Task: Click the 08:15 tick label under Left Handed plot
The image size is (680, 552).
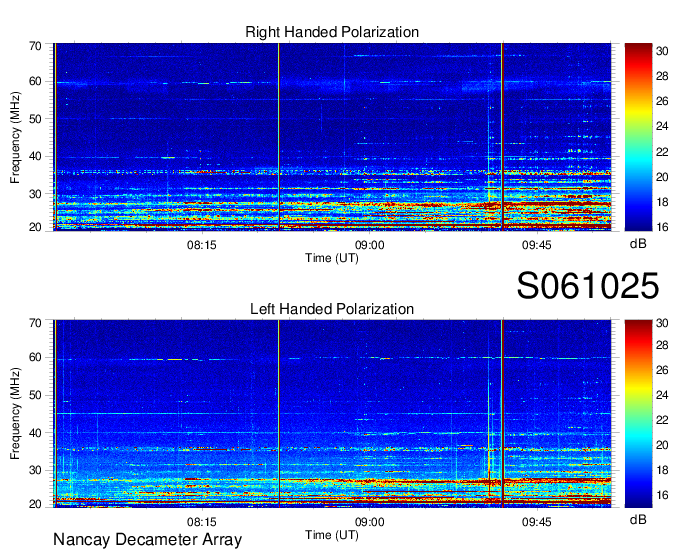Action: [x=202, y=522]
